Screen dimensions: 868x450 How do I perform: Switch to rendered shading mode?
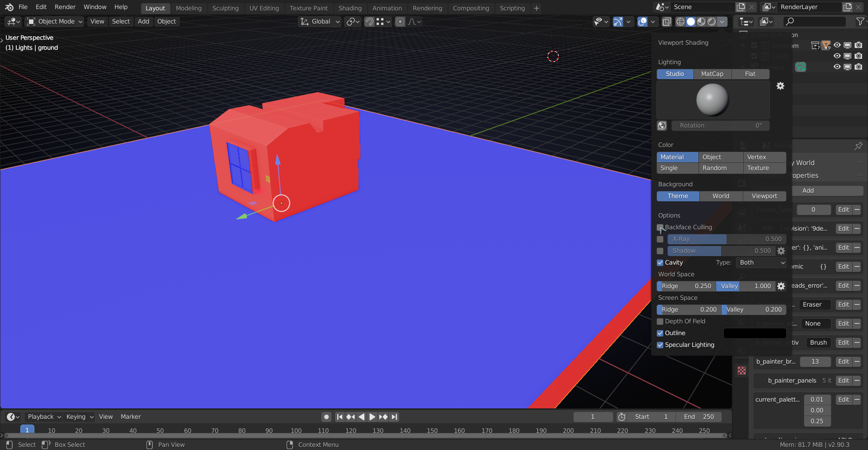coord(712,21)
